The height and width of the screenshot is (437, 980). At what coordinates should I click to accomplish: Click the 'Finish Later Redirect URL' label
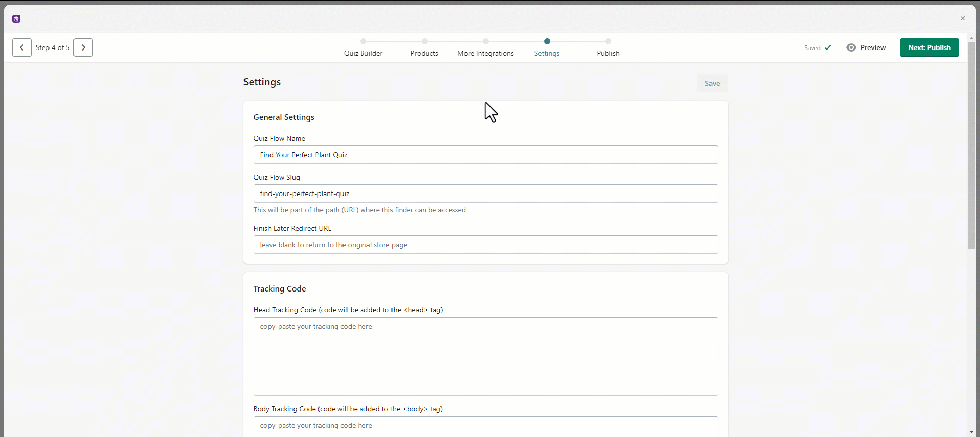point(292,228)
